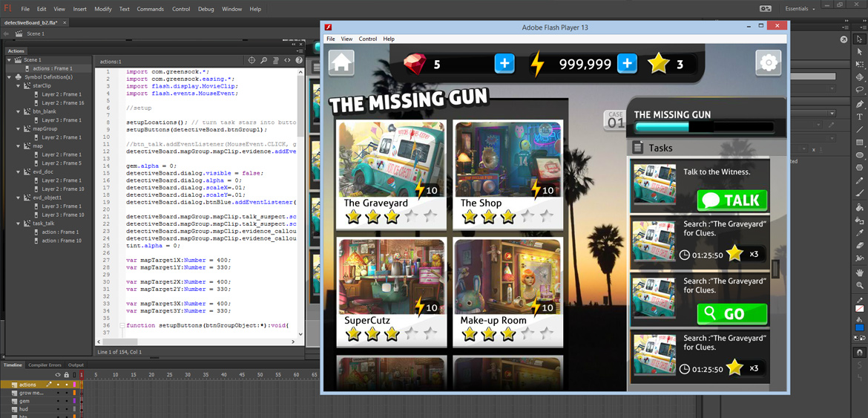The image size is (868, 418).
Task: Toggle lock dot for the hud layer
Action: (x=66, y=409)
